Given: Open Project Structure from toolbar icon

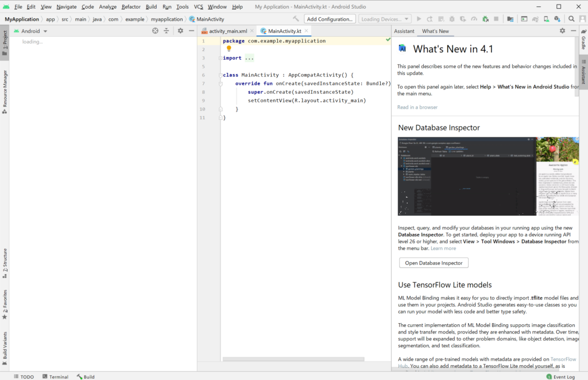Looking at the screenshot, I should (510, 19).
